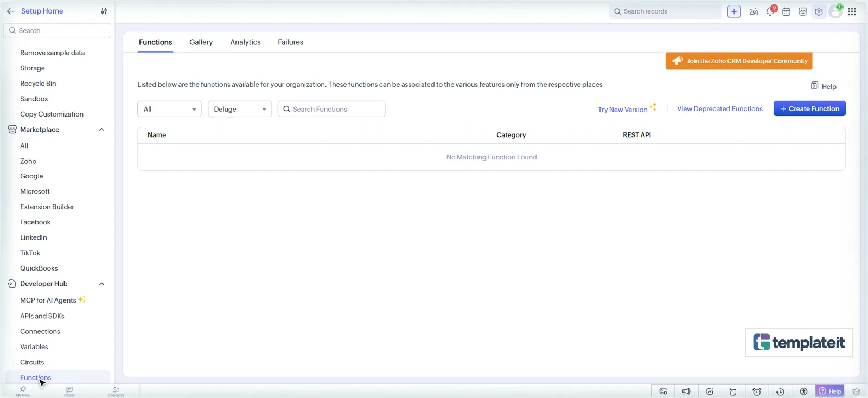Screen dimensions: 868x398
Task: Collapse the Marketplace section chevron
Action: 101,130
